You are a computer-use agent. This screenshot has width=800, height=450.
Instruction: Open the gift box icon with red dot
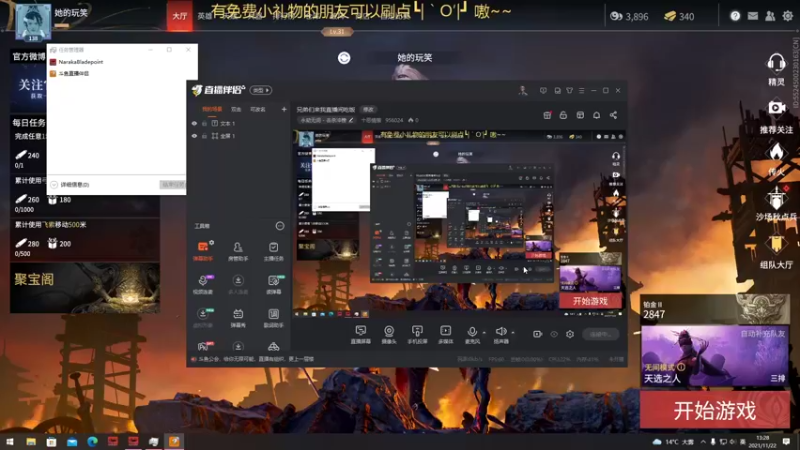click(x=547, y=115)
